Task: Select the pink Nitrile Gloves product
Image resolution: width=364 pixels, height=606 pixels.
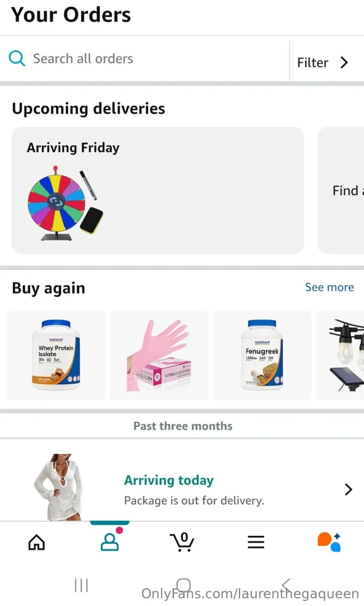Action: (x=159, y=355)
